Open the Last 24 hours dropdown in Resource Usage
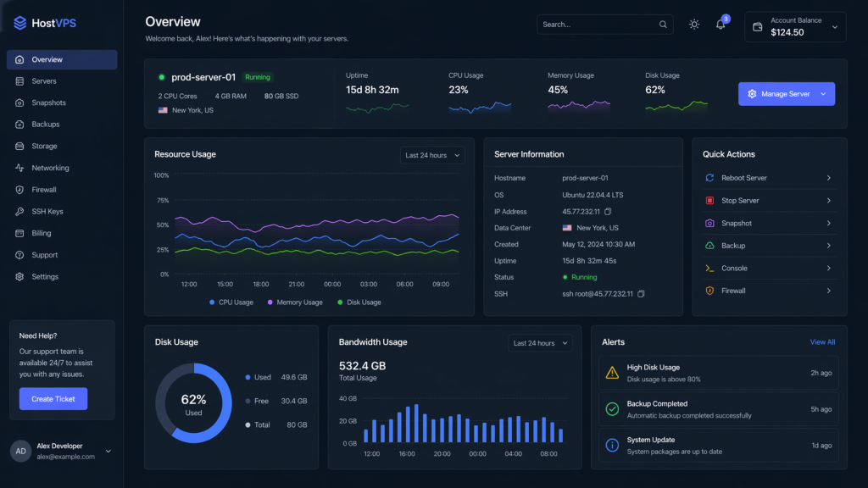The image size is (868, 488). coord(432,155)
